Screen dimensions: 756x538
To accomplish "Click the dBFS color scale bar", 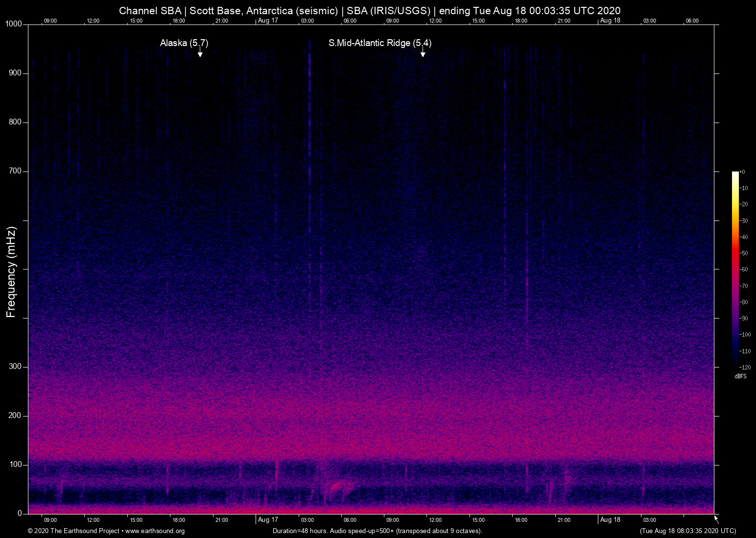I will coord(735,269).
